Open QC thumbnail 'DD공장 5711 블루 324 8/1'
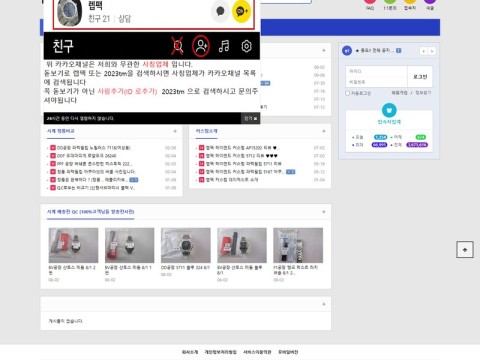Viewport: 480px width, 360px height. pos(186,245)
